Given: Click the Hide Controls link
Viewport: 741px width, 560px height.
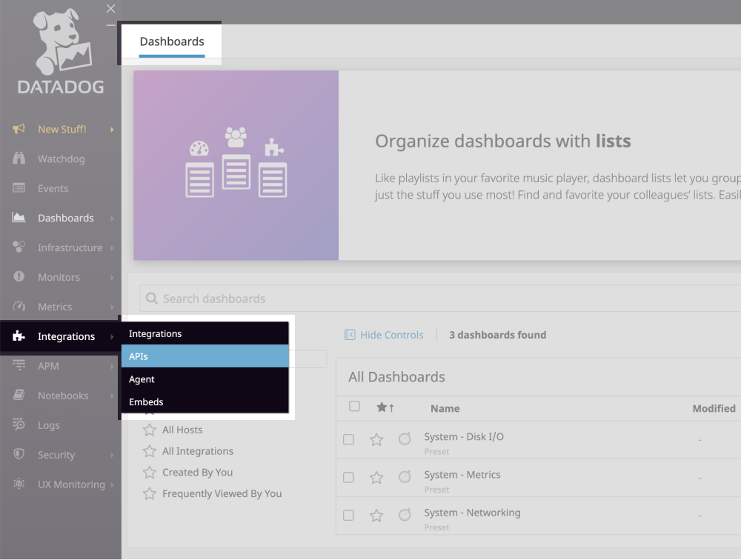Looking at the screenshot, I should pos(384,334).
